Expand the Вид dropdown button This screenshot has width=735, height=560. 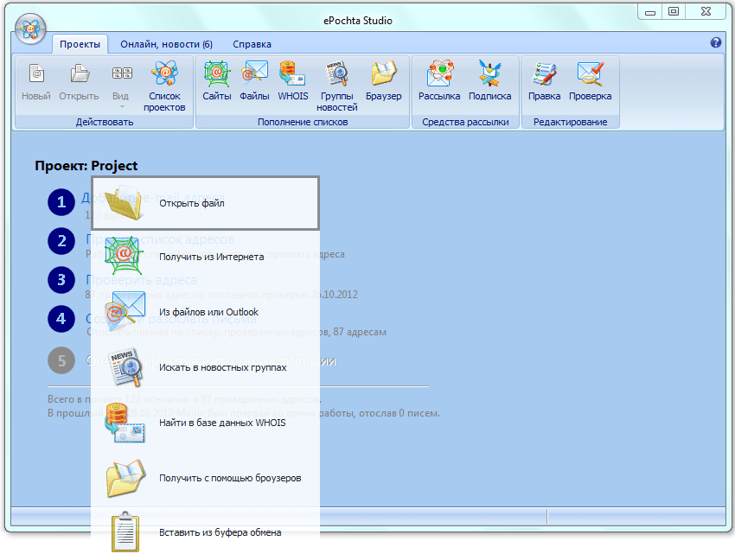[x=120, y=86]
